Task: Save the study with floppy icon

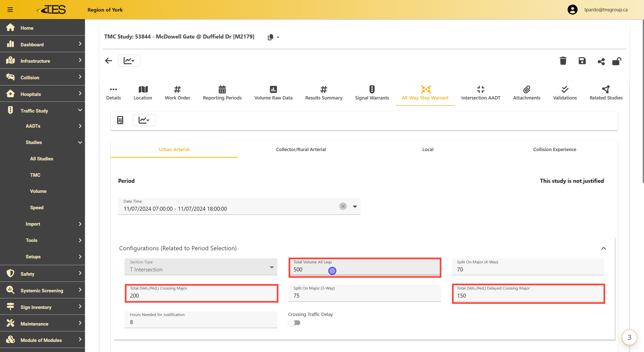Action: coord(582,61)
